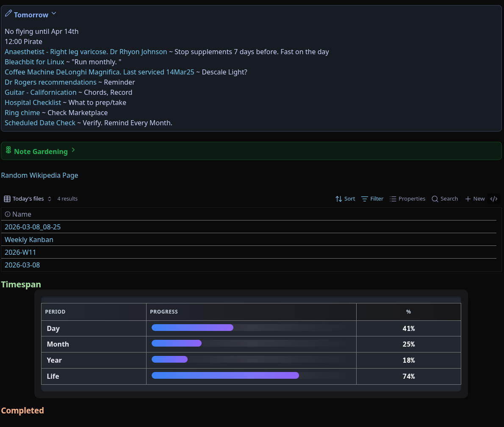504x427 pixels.
Task: Expand the Note Gardening callout
Action: pos(73,150)
